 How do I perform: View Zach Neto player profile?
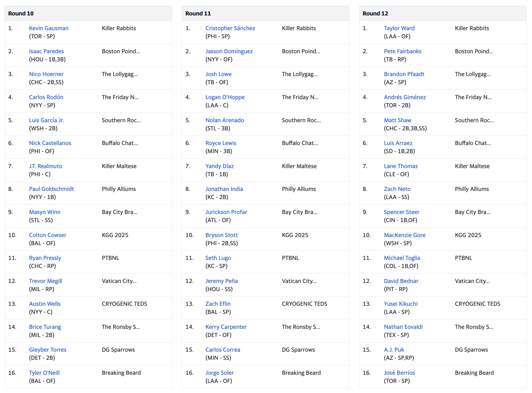pos(397,189)
